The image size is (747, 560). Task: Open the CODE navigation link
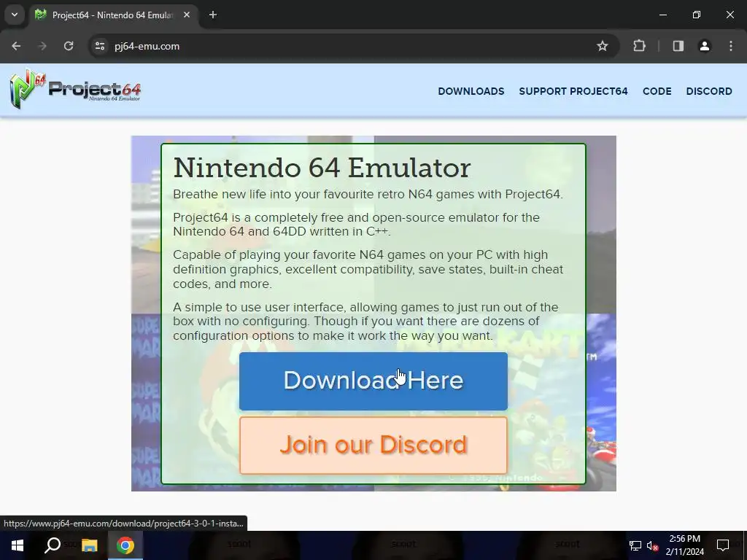coord(657,91)
